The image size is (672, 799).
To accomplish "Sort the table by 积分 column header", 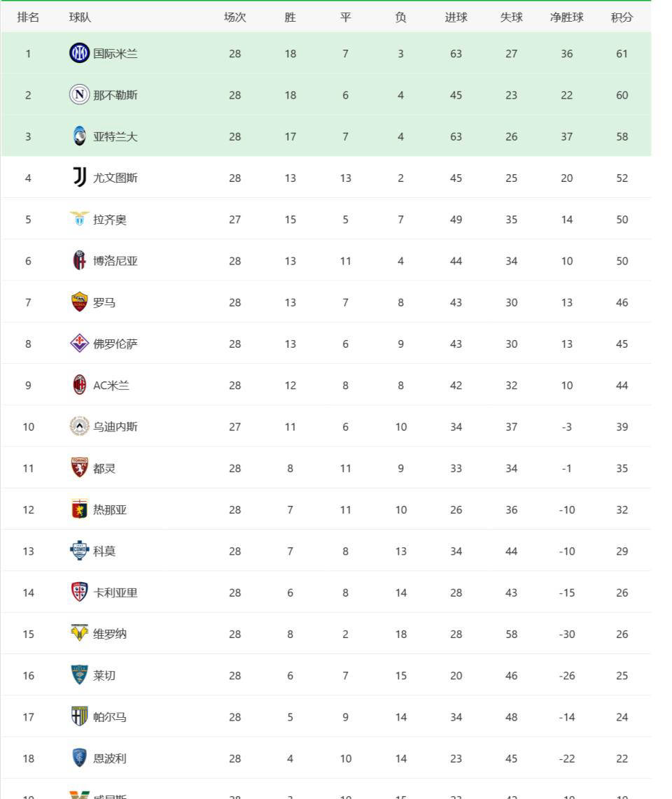I will click(x=622, y=17).
